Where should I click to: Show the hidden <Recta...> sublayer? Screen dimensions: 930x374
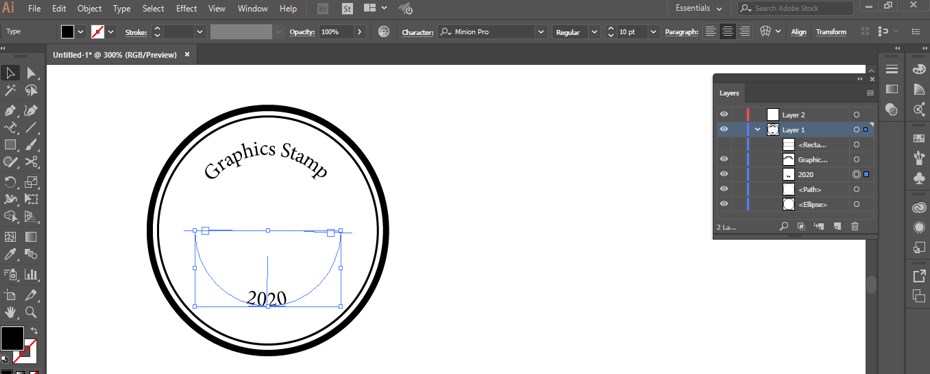(x=724, y=145)
